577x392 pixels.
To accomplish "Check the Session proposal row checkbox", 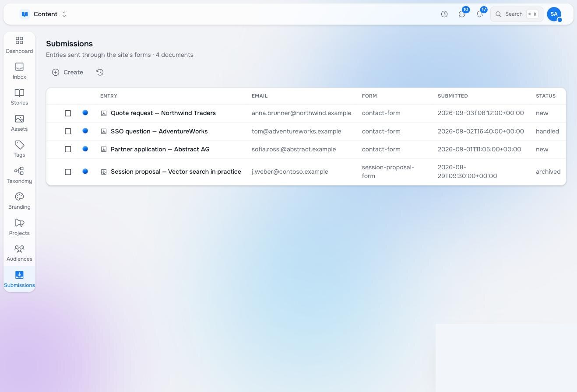I will point(68,172).
